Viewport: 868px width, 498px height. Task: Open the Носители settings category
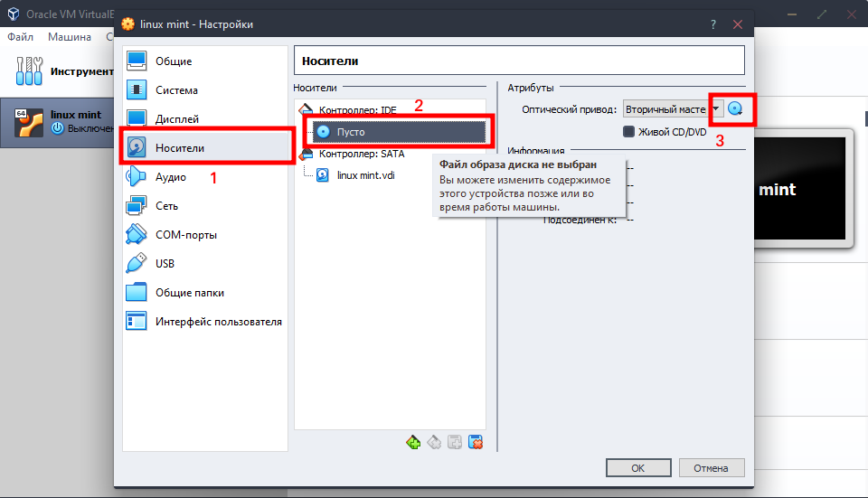click(180, 147)
